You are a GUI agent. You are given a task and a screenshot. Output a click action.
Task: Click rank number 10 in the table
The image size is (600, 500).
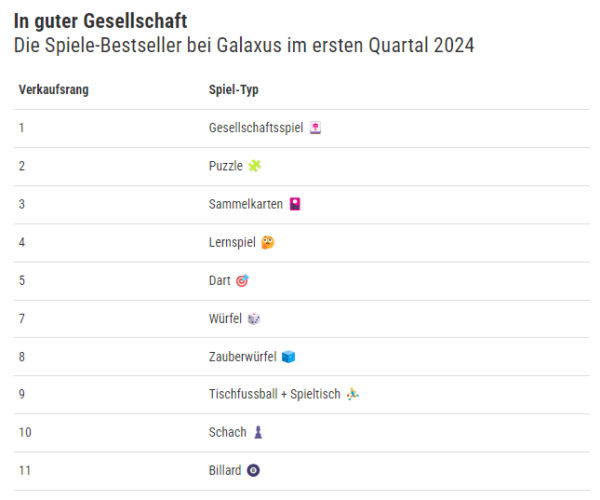tap(25, 432)
